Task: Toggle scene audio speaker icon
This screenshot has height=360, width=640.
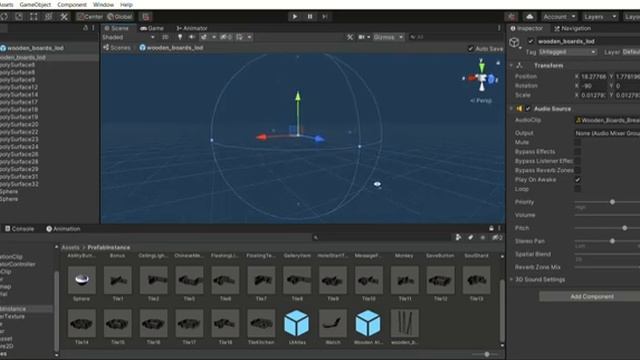Action: (192, 37)
